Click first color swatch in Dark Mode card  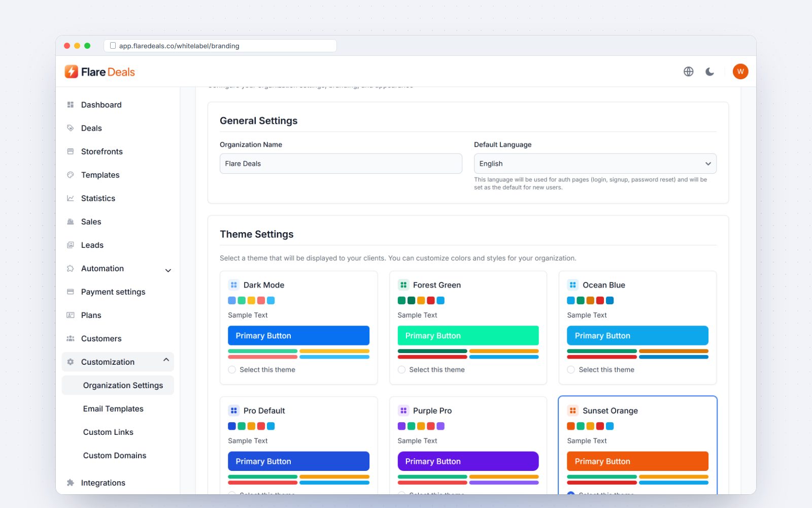232,300
